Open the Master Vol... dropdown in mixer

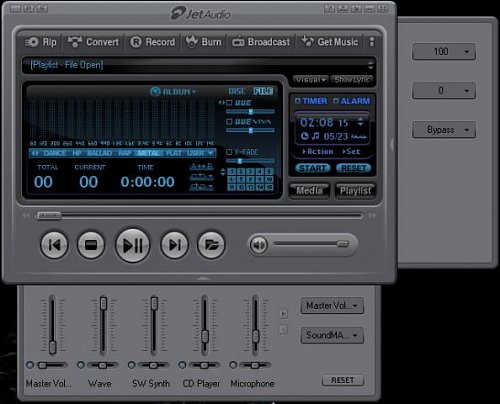click(x=332, y=305)
